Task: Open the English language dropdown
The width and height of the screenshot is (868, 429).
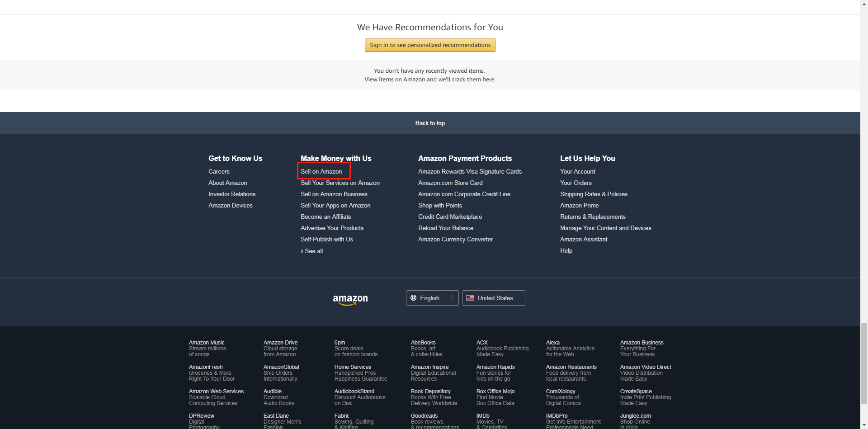Action: coord(432,298)
